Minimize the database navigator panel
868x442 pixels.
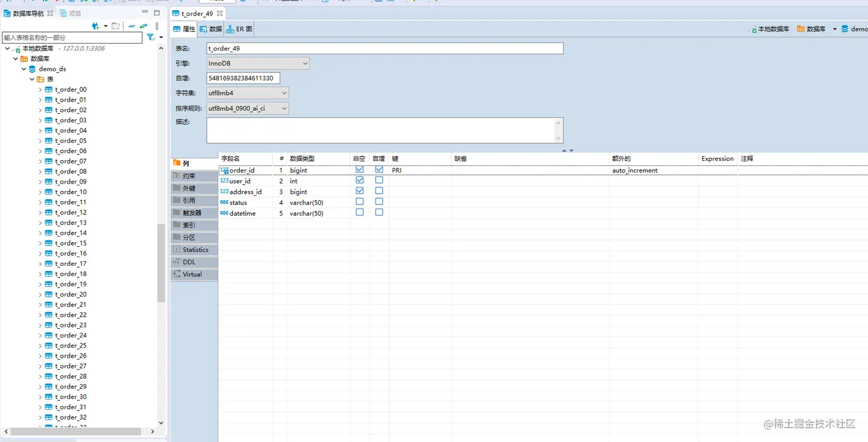145,13
